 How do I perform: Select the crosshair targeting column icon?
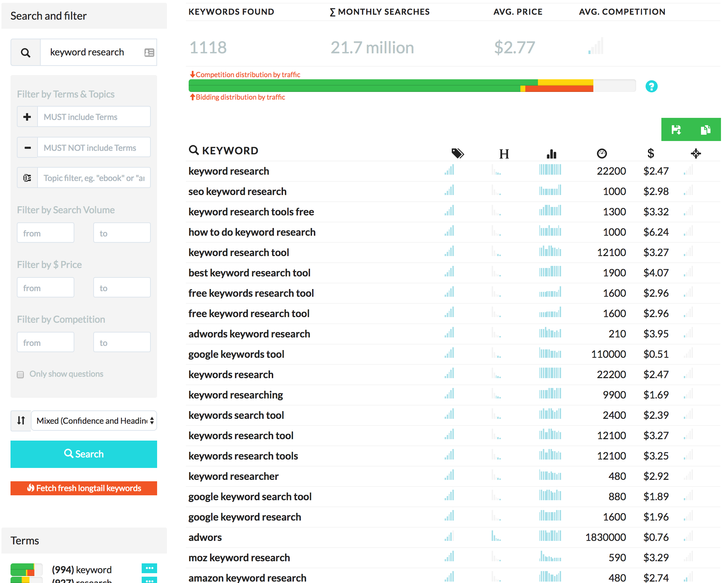pyautogui.click(x=696, y=153)
